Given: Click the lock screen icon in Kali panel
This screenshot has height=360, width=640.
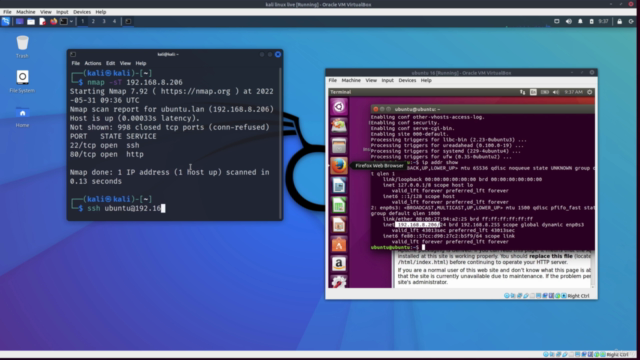Looking at the screenshot, I should 620,21.
